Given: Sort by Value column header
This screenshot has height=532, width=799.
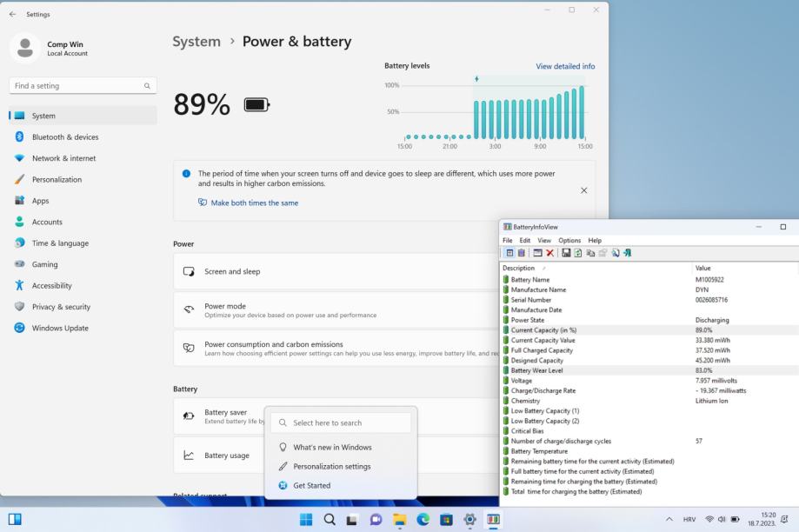Looking at the screenshot, I should click(745, 268).
